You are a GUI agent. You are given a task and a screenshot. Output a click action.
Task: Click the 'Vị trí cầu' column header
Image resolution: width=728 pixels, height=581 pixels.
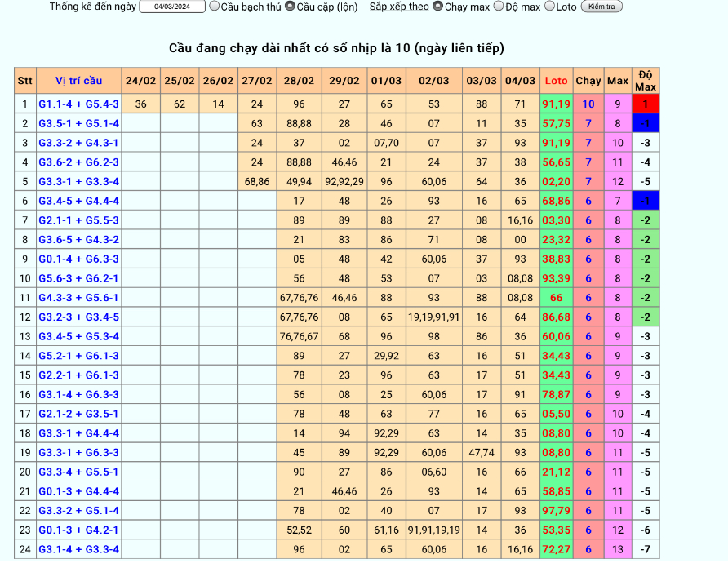point(78,81)
